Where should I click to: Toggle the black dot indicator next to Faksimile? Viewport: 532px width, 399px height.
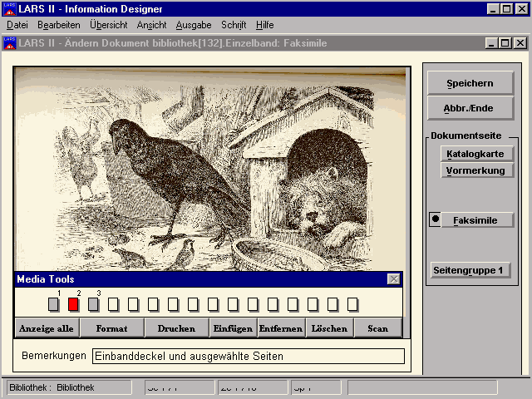click(436, 219)
